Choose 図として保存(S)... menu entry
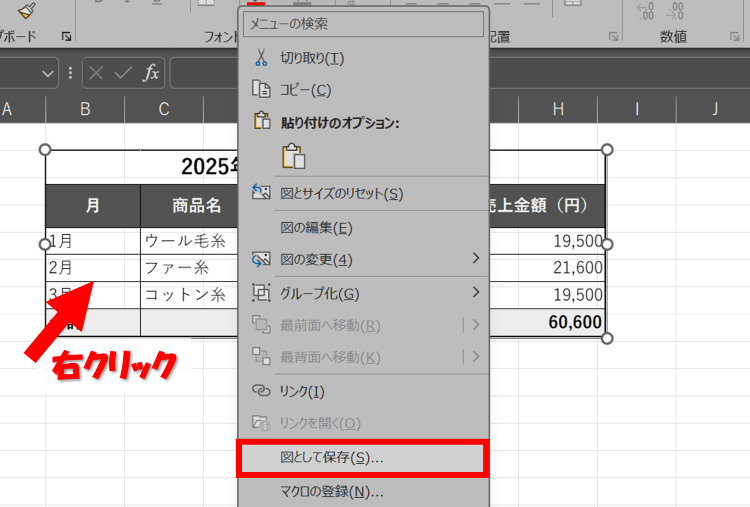This screenshot has width=750, height=507. [x=363, y=458]
